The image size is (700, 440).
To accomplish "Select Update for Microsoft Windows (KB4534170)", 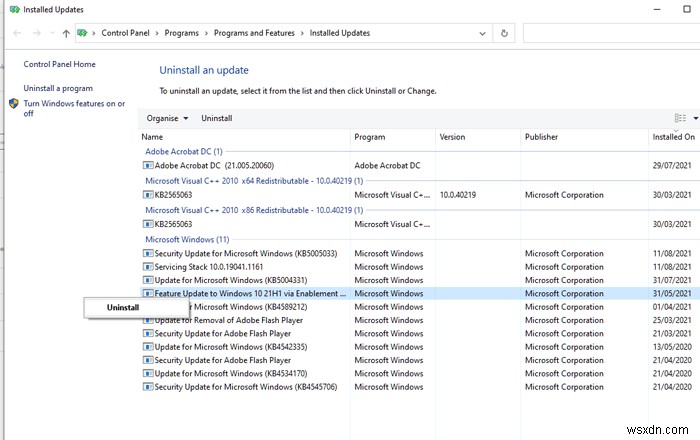I will tap(231, 374).
